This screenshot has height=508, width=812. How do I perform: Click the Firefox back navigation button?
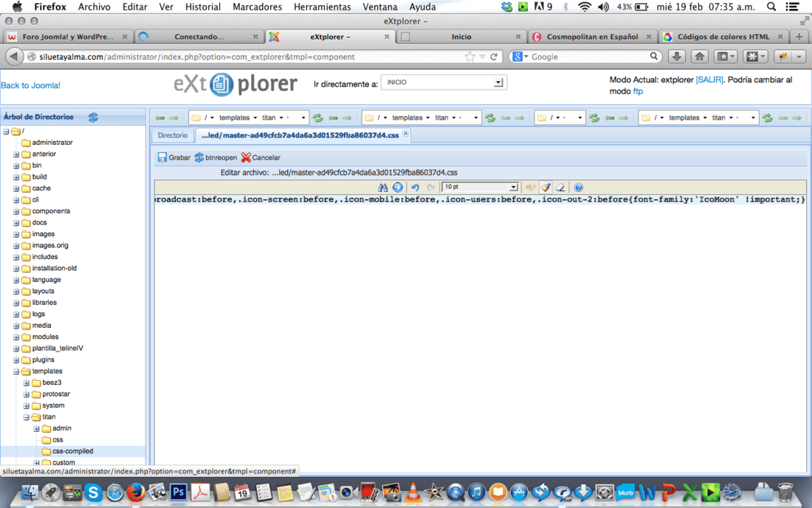(14, 56)
